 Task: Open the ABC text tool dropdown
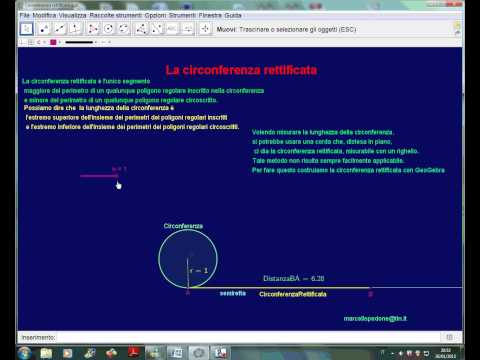[172, 29]
